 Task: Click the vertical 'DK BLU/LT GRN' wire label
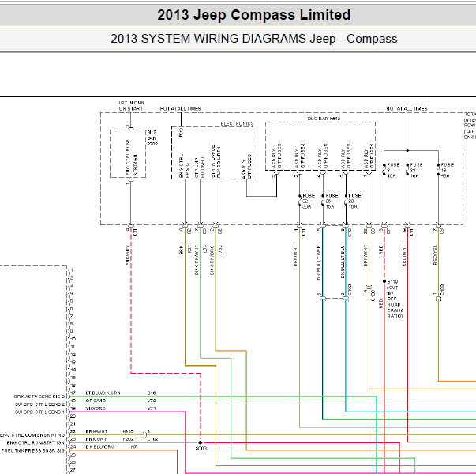pos(319,262)
